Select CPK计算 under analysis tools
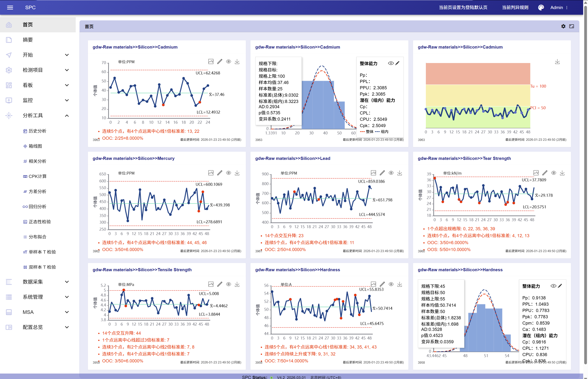Screen dimensions: 588x379 point(37,176)
